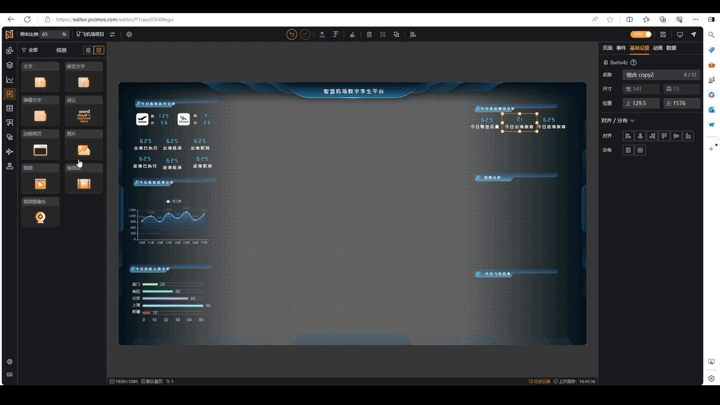The image size is (720, 405).
Task: Open the table components category in the left sidebar
Action: [x=10, y=108]
